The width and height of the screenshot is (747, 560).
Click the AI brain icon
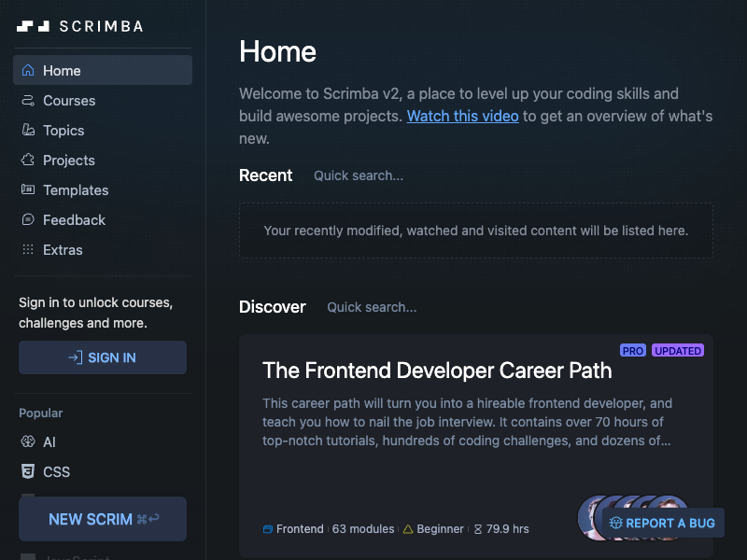28,441
